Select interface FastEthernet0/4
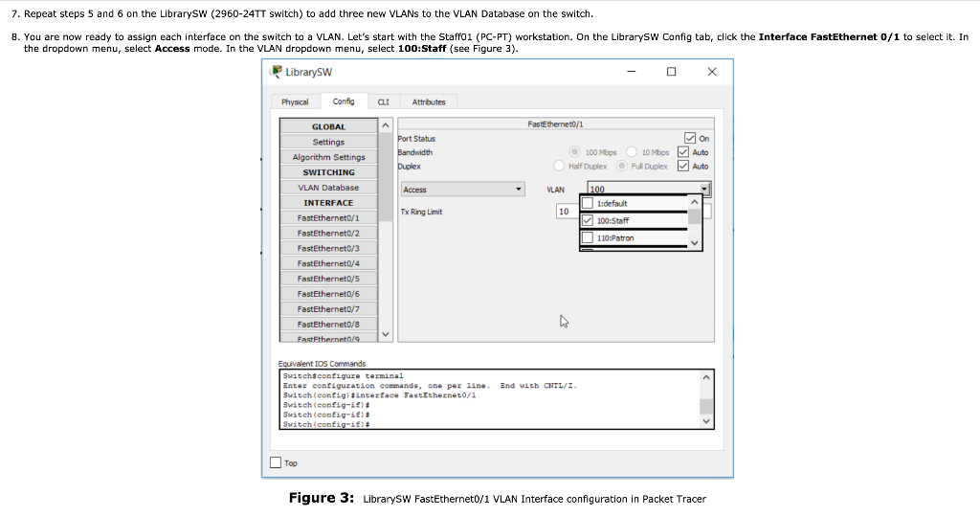Viewport: 980px width, 517px height. pos(329,263)
